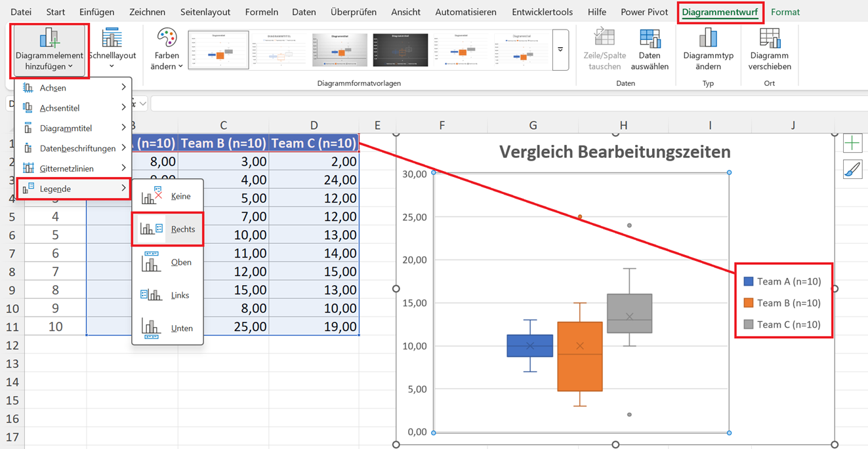Choose legend position Keine
Image resolution: width=868 pixels, height=449 pixels.
coord(168,196)
